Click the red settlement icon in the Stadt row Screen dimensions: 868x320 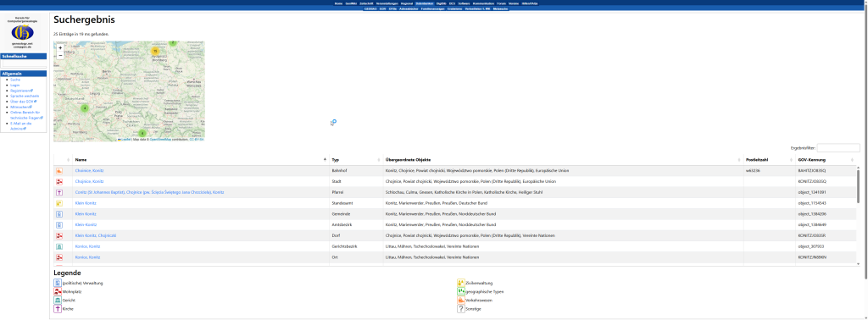59,182
